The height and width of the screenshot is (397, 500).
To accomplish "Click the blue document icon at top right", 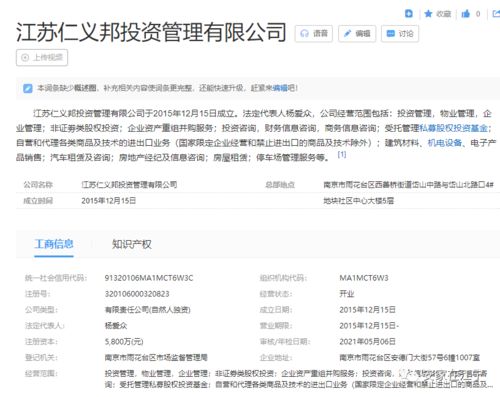I will tap(409, 14).
